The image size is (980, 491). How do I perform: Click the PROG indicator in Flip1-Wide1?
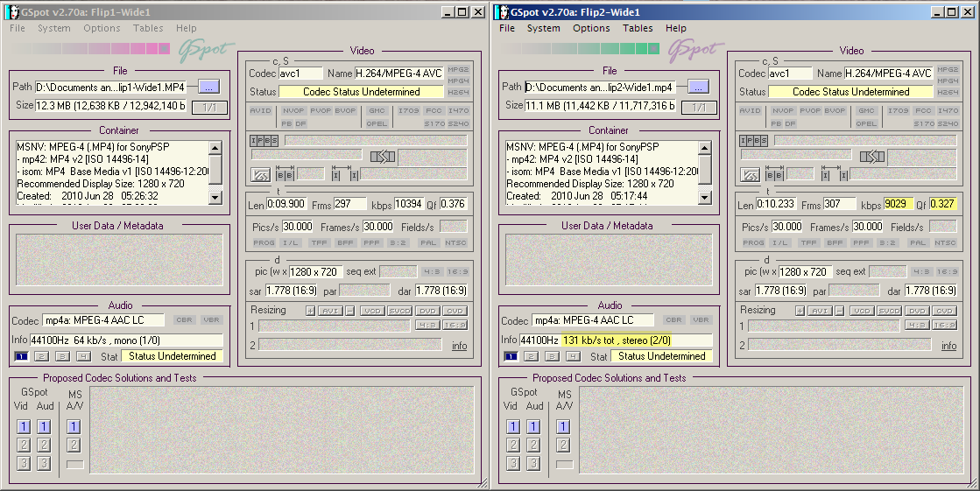264,243
